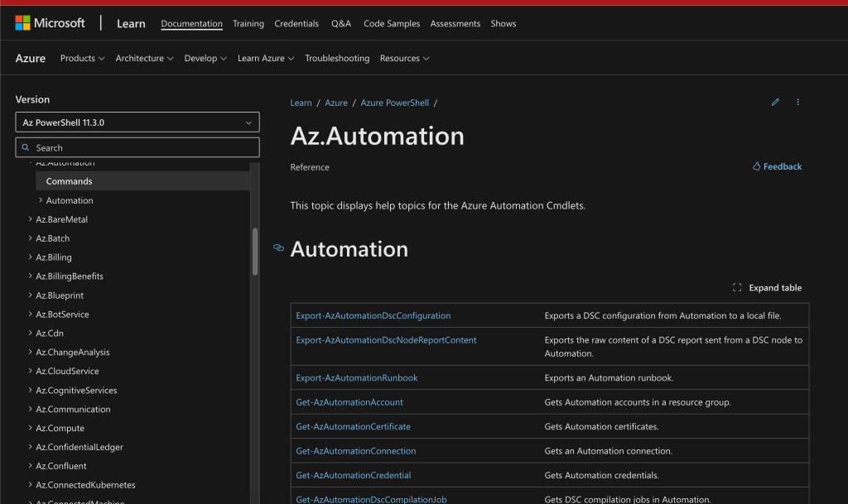The image size is (848, 504).
Task: Open the Get-AzAutomationAccount link
Action: pos(349,402)
